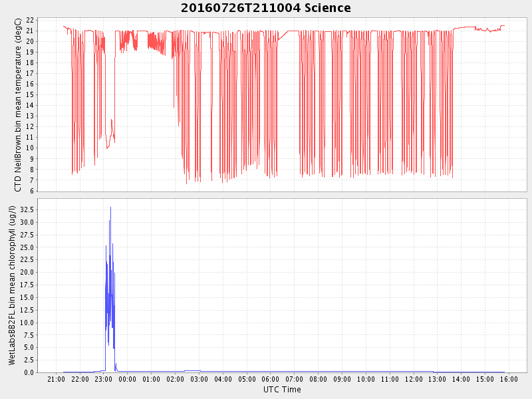Click the CTD NeilBrown temperature axis label
Image resolution: width=532 pixels, height=399 pixels.
coord(18,104)
